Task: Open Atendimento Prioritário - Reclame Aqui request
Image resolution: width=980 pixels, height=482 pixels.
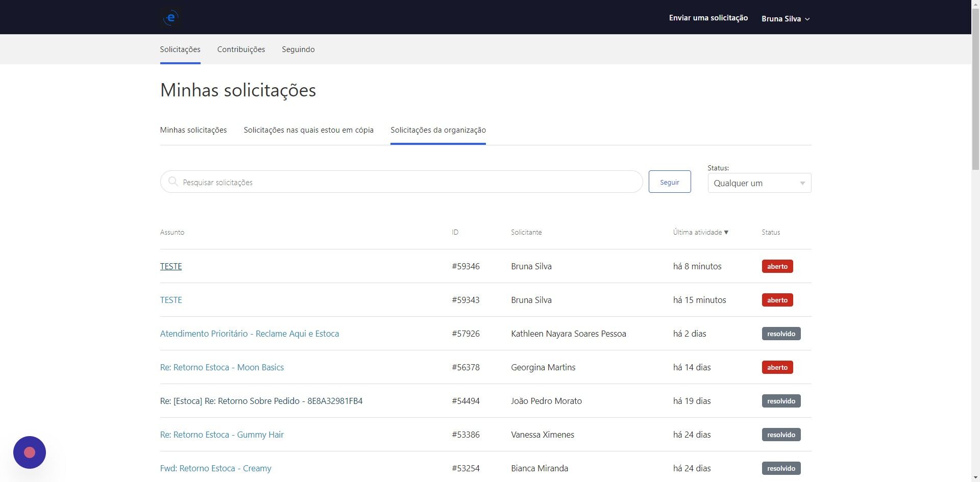Action: pos(249,334)
